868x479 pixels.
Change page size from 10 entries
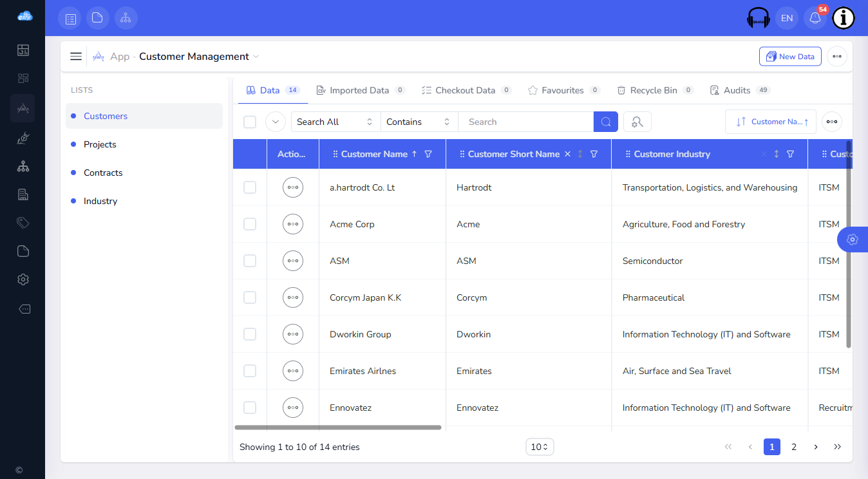pos(540,447)
